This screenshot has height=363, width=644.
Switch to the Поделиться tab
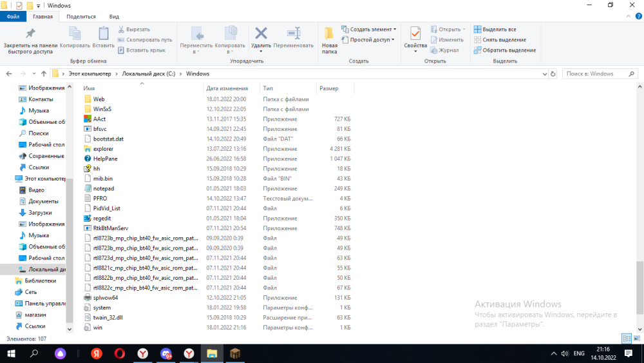[81, 17]
